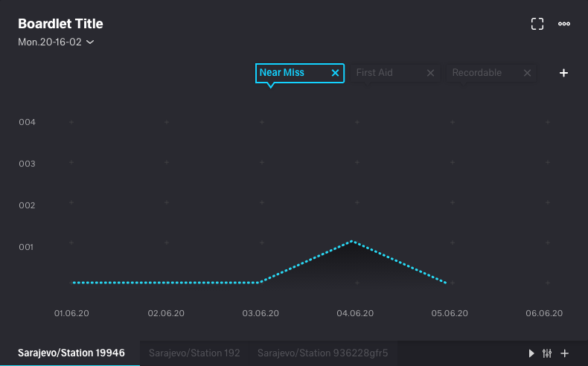Open the three-dot more options menu

(x=564, y=24)
